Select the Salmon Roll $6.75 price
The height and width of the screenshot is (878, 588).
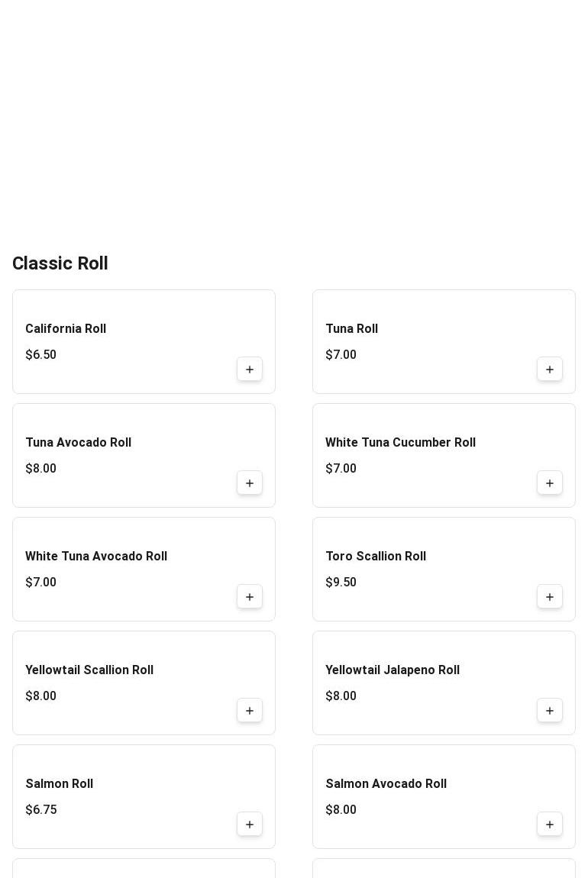41,810
